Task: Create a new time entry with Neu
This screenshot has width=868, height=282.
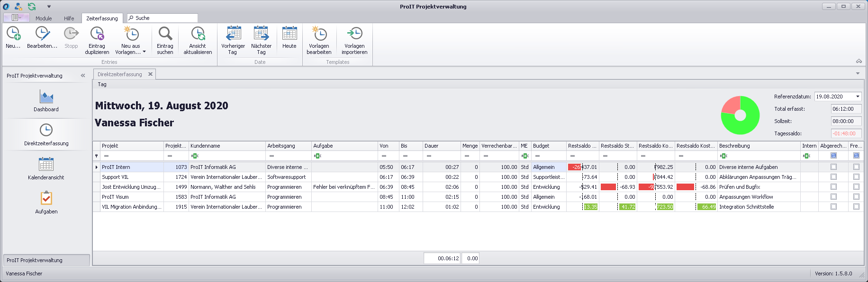Action: [x=13, y=34]
